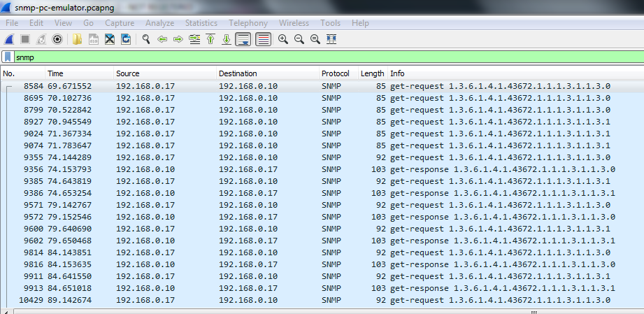Screen dimensions: 644x314
Task: Toggle packet colorization button
Action: (263, 39)
